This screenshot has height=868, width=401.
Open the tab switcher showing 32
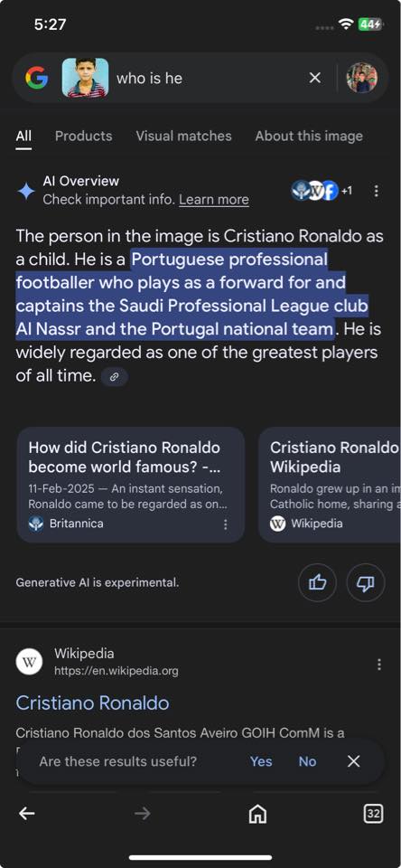tap(373, 813)
